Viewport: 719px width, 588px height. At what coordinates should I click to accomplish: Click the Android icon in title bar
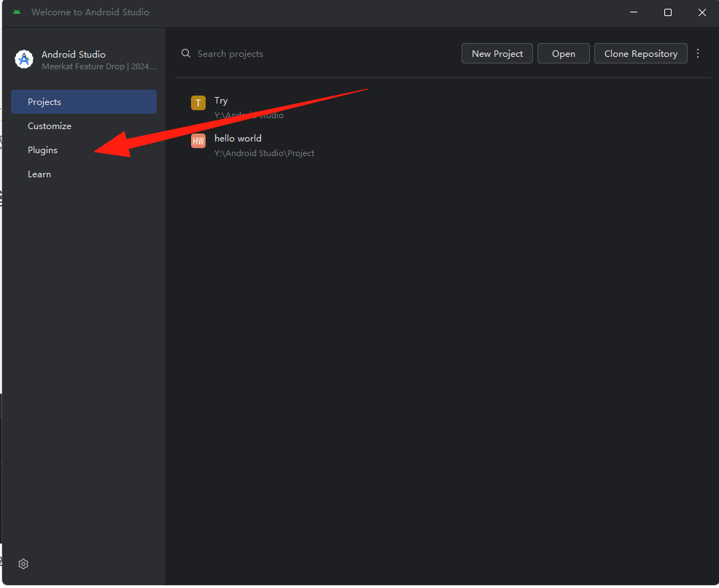(17, 12)
